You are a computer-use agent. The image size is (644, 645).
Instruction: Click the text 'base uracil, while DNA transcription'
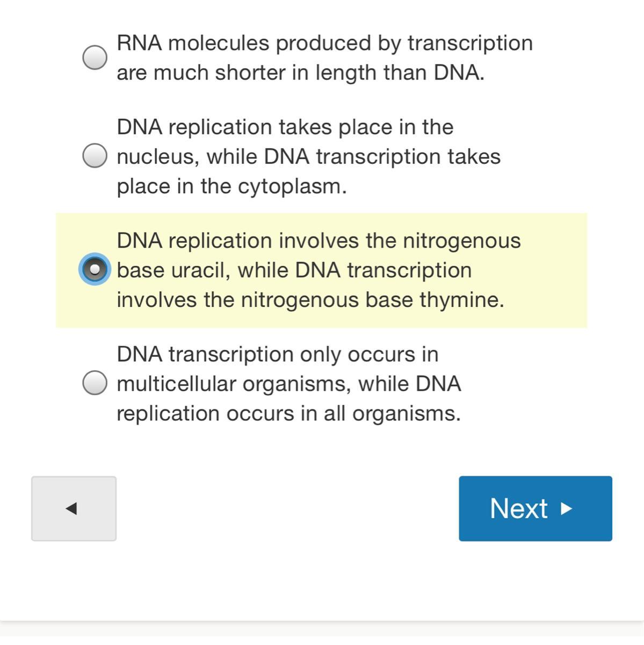[294, 270]
